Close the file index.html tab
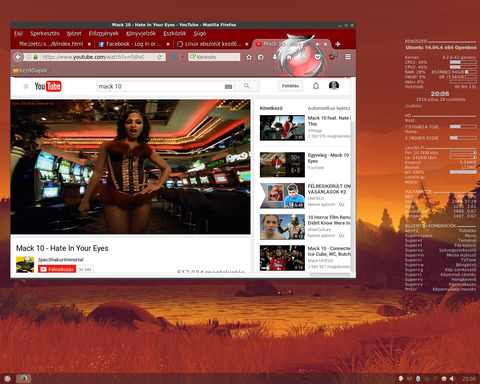This screenshot has width=480, height=384. [89, 44]
